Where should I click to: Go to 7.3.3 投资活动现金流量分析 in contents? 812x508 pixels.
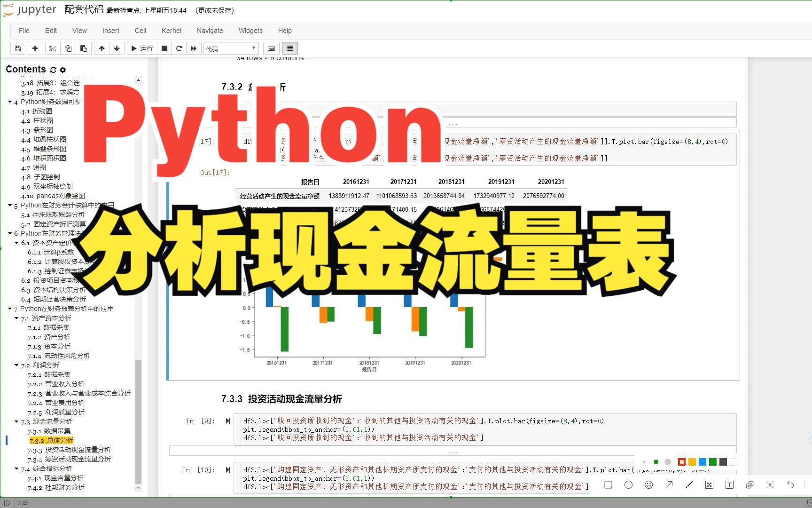(x=69, y=450)
